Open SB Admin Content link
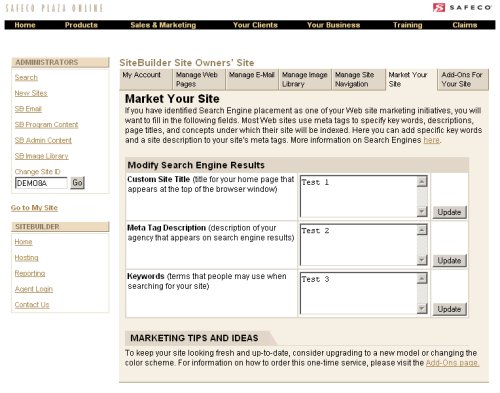The width and height of the screenshot is (500, 393). 43,140
